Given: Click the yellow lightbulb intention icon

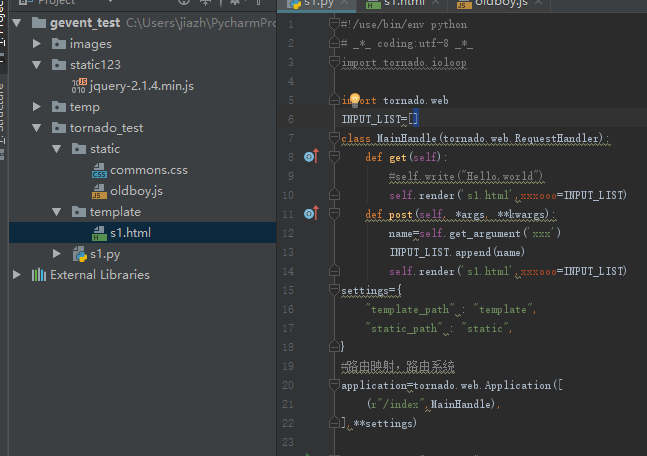Looking at the screenshot, I should pos(353,99).
